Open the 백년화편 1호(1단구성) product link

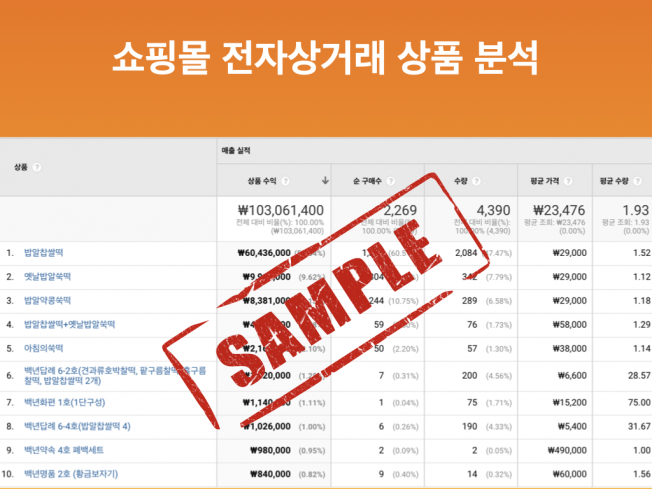tap(64, 402)
